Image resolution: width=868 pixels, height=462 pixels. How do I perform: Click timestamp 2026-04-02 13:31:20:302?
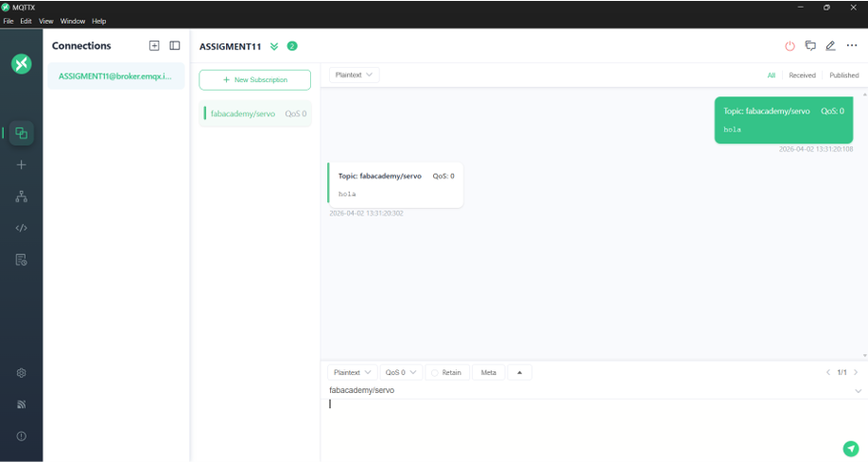(366, 214)
